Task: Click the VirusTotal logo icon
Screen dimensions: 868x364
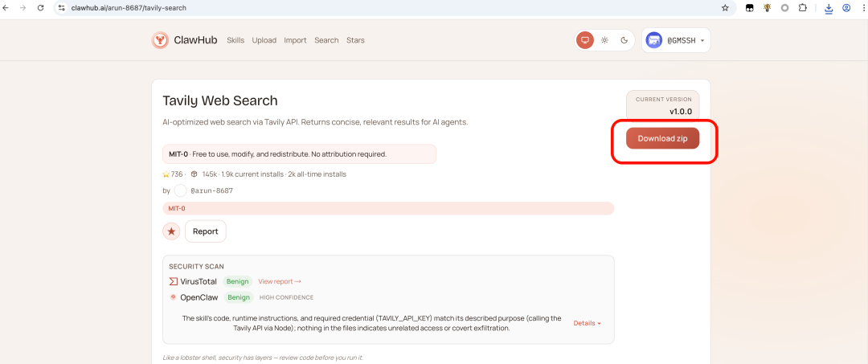Action: point(174,281)
